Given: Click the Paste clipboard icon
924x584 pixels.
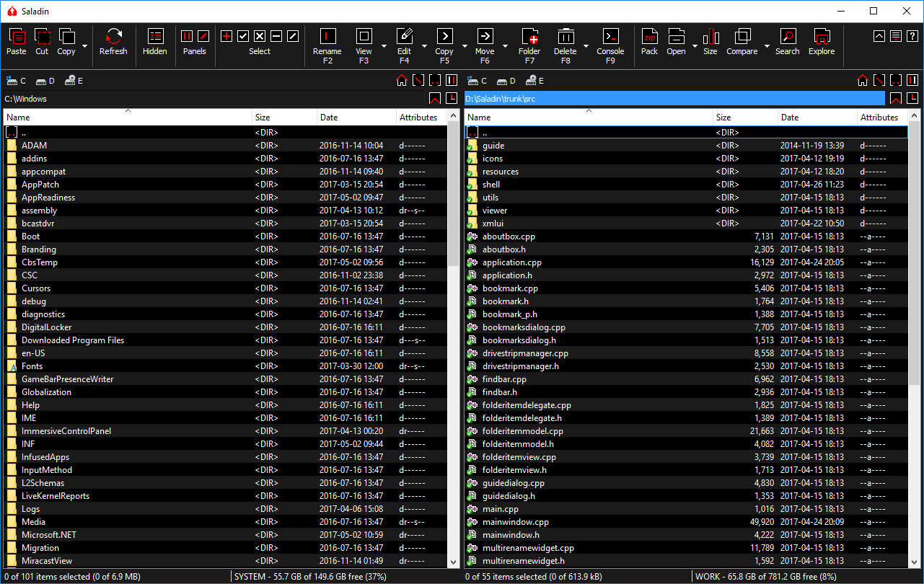Looking at the screenshot, I should click(16, 37).
